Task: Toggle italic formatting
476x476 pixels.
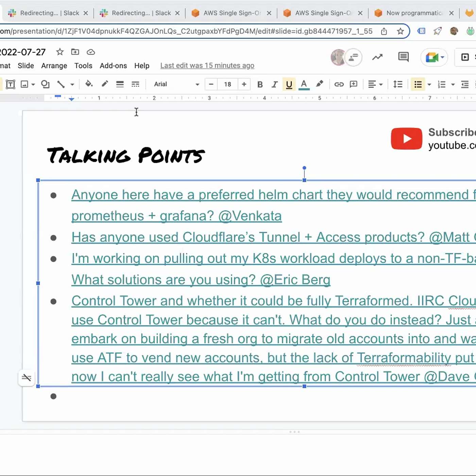Action: tap(274, 84)
